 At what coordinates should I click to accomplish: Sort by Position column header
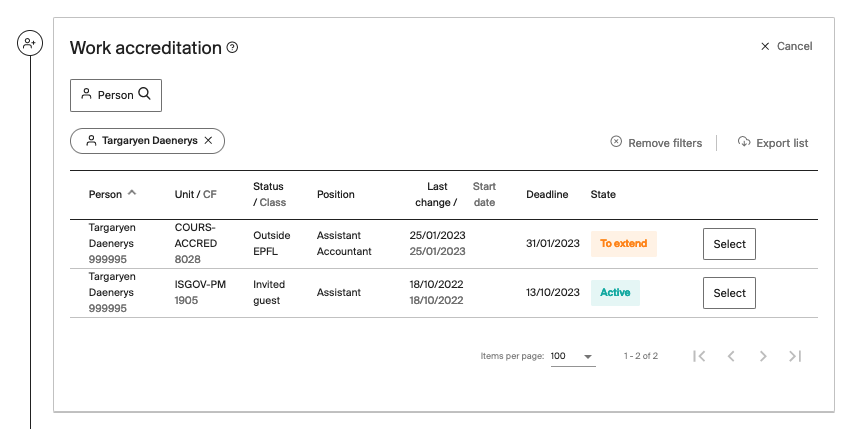click(335, 194)
